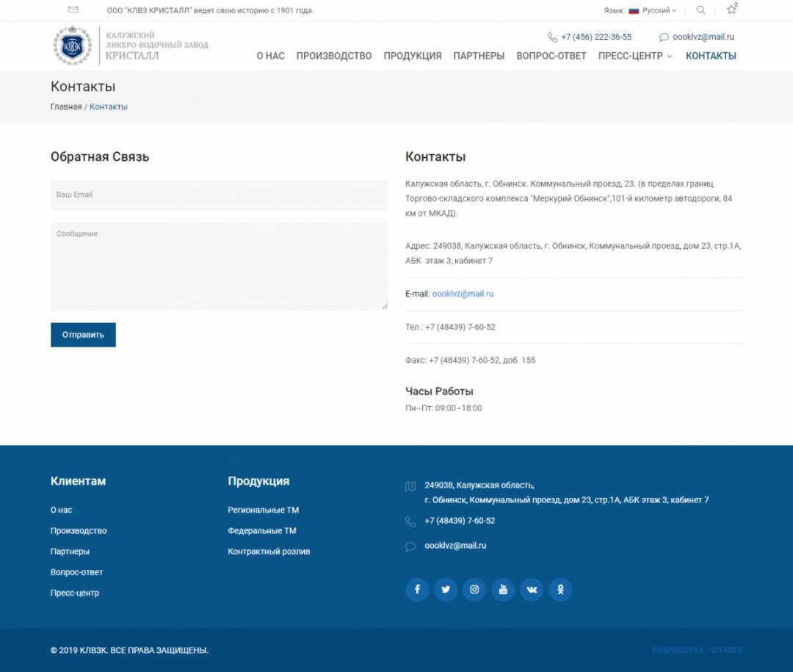Click the KLVZ Kristall logo
Viewport: 793px width, 672px height.
click(x=131, y=46)
